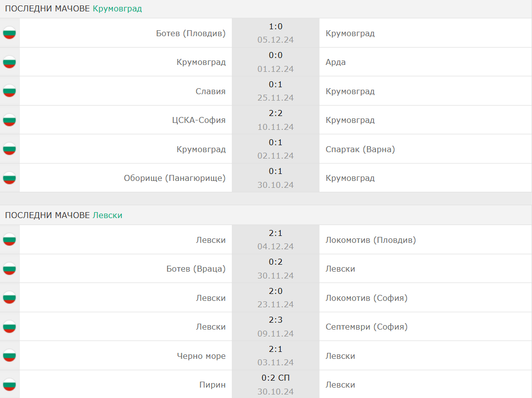Image resolution: width=532 pixels, height=398 pixels.
Task: Click flag icon on Славия match row
Action: pyautogui.click(x=9, y=91)
